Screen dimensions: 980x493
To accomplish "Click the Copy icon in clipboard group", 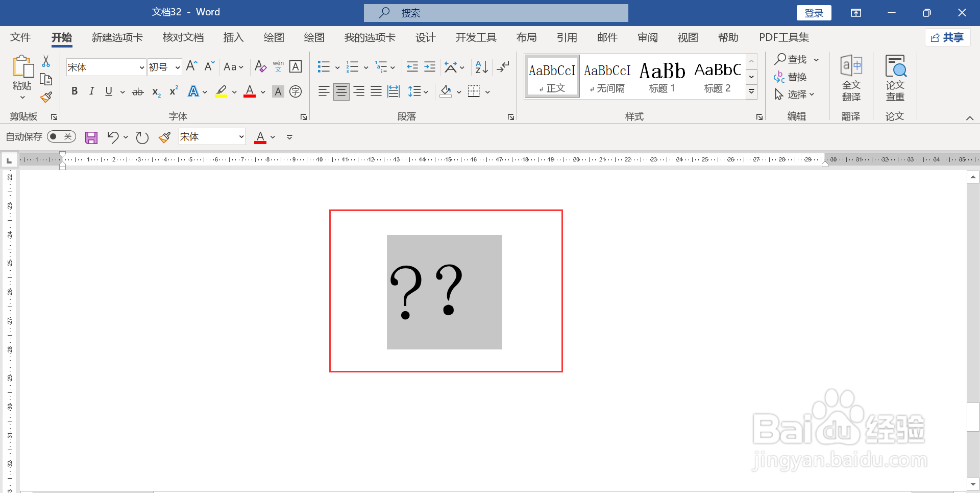I will coord(46,79).
